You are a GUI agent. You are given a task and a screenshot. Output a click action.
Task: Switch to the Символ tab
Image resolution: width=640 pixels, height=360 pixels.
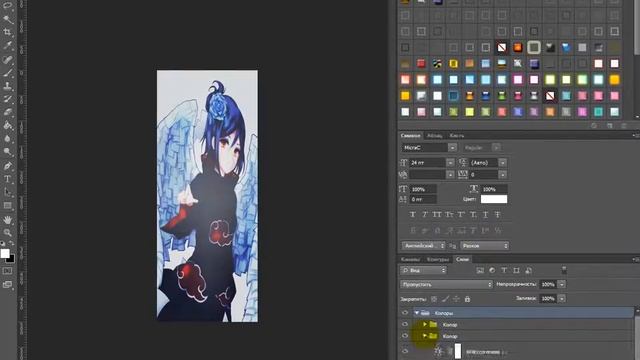(x=410, y=136)
